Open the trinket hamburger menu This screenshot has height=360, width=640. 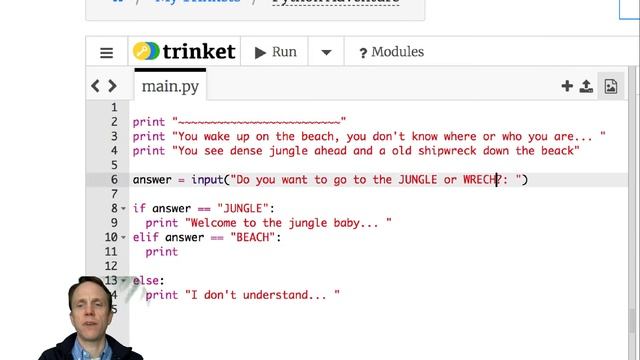tap(107, 52)
